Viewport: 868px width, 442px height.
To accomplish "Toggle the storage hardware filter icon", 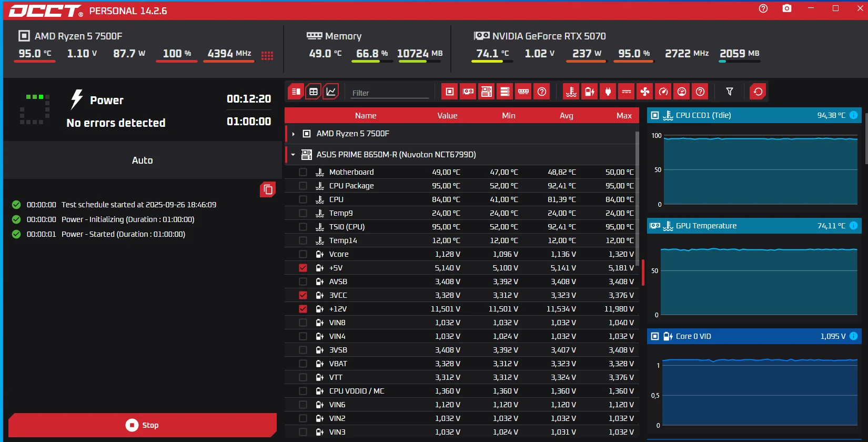I will coord(505,92).
